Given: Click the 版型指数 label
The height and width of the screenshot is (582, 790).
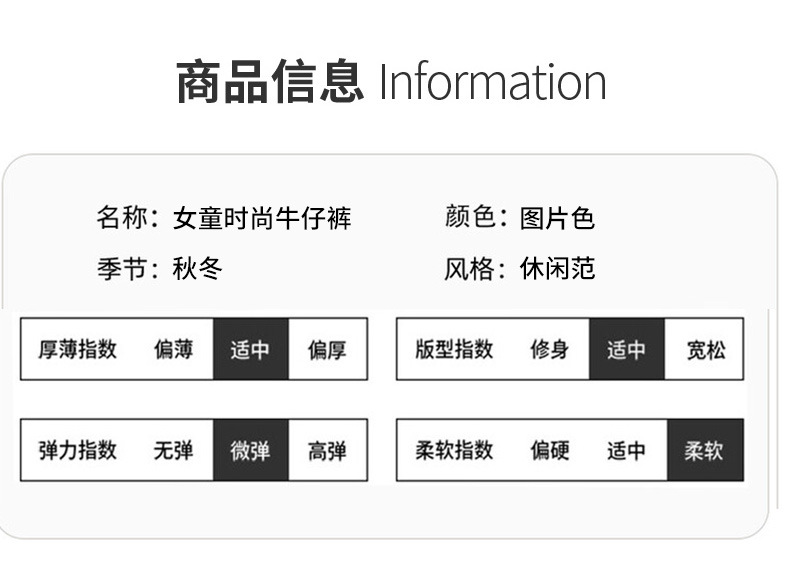Looking at the screenshot, I should click(x=454, y=350).
